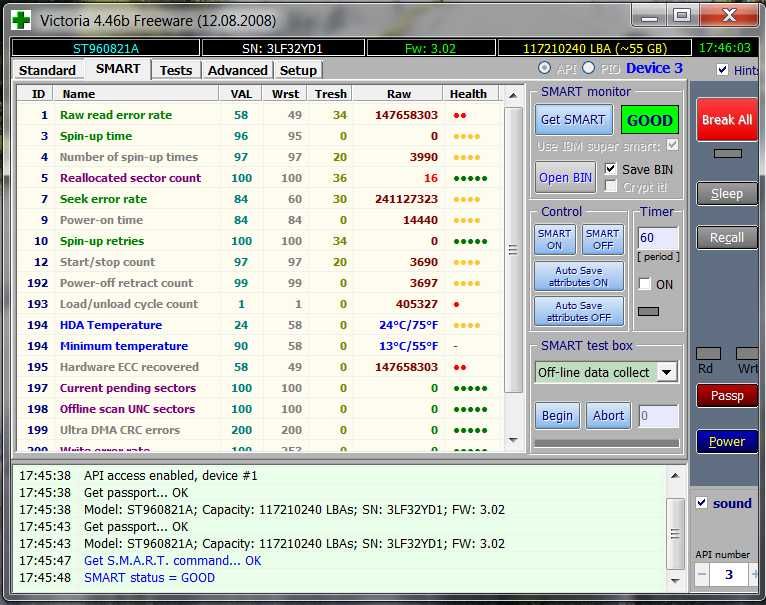Screen dimensions: 766x605
Task: Open the SMART tab
Action: tap(118, 69)
